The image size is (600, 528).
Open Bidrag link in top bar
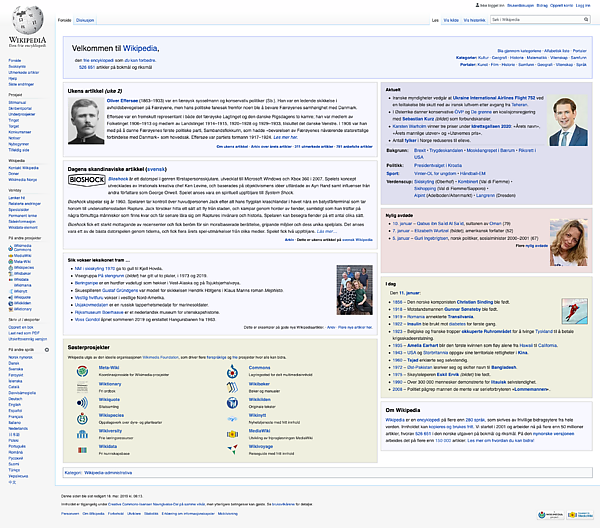pyautogui.click(x=542, y=5)
